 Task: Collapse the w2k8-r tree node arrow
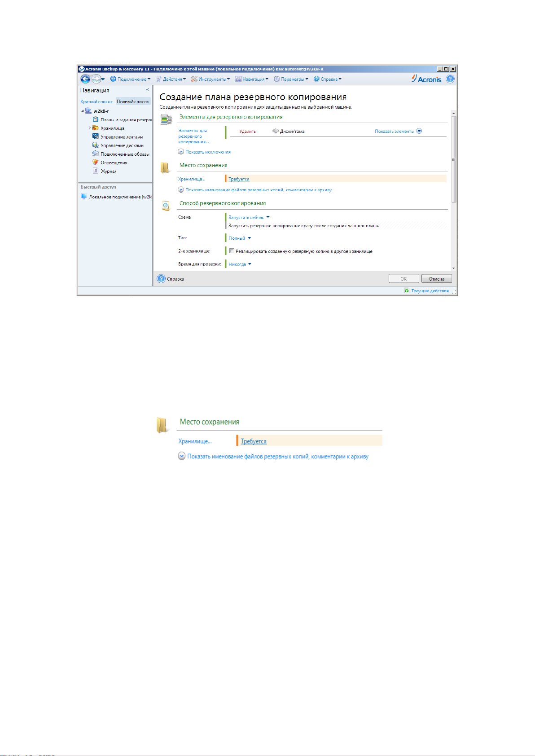(82, 111)
